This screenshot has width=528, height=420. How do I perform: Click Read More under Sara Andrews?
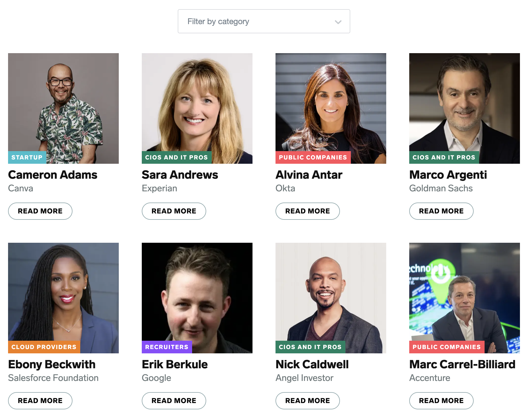click(x=174, y=211)
